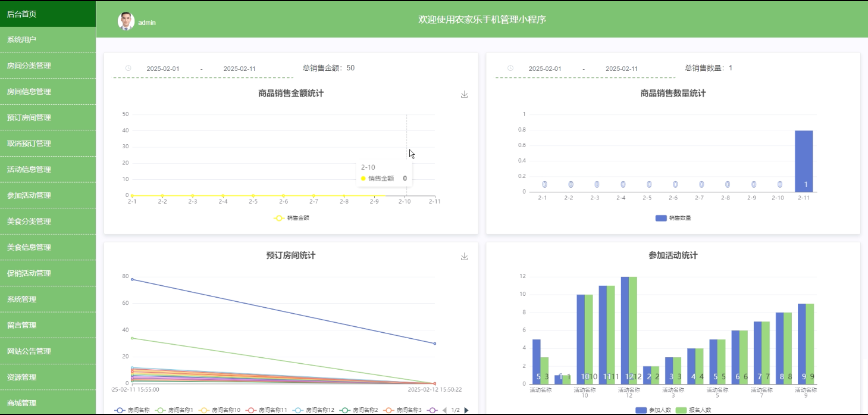Image resolution: width=868 pixels, height=415 pixels.
Task: Open 留言管理 menu item
Action: [48, 325]
